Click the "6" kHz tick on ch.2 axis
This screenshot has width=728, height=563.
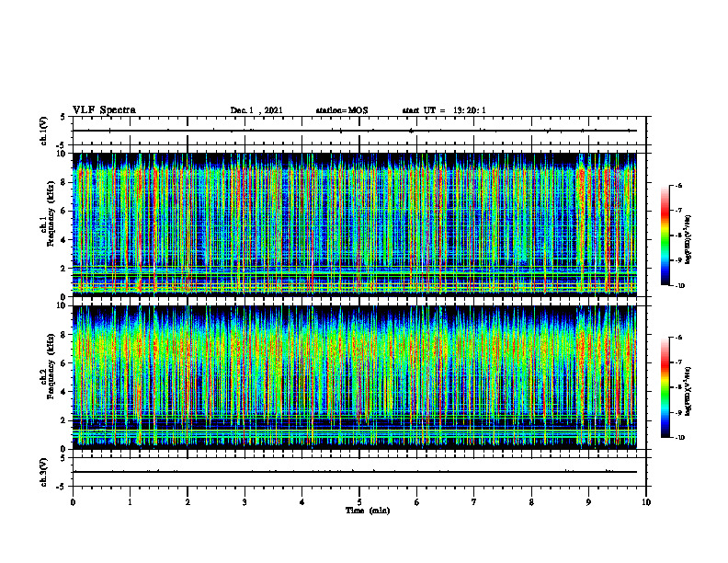(64, 363)
